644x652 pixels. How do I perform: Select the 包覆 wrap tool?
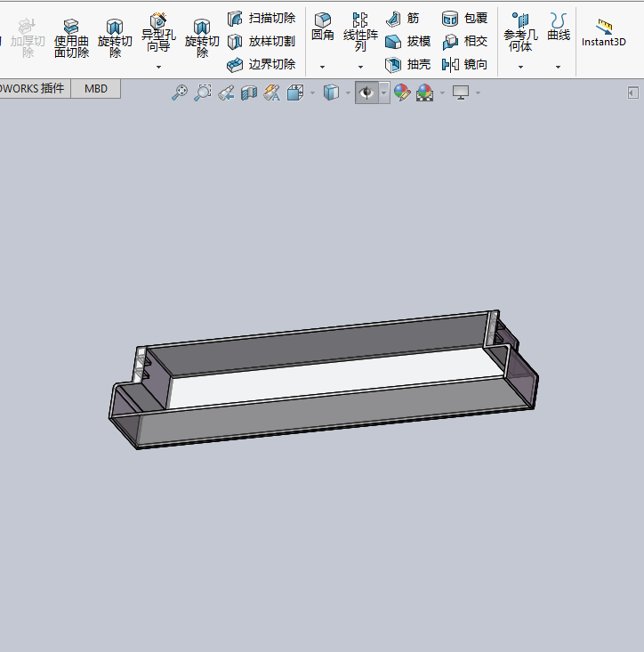(x=464, y=19)
